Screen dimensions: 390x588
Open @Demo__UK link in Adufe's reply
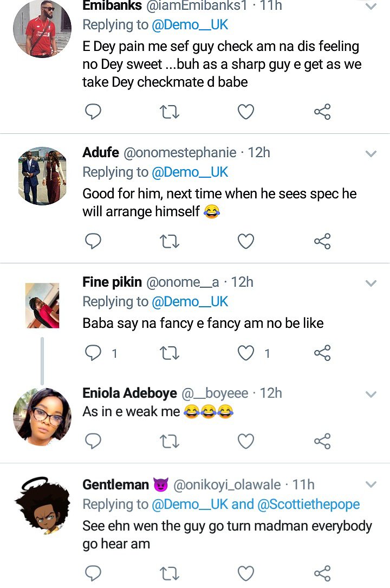pos(190,172)
